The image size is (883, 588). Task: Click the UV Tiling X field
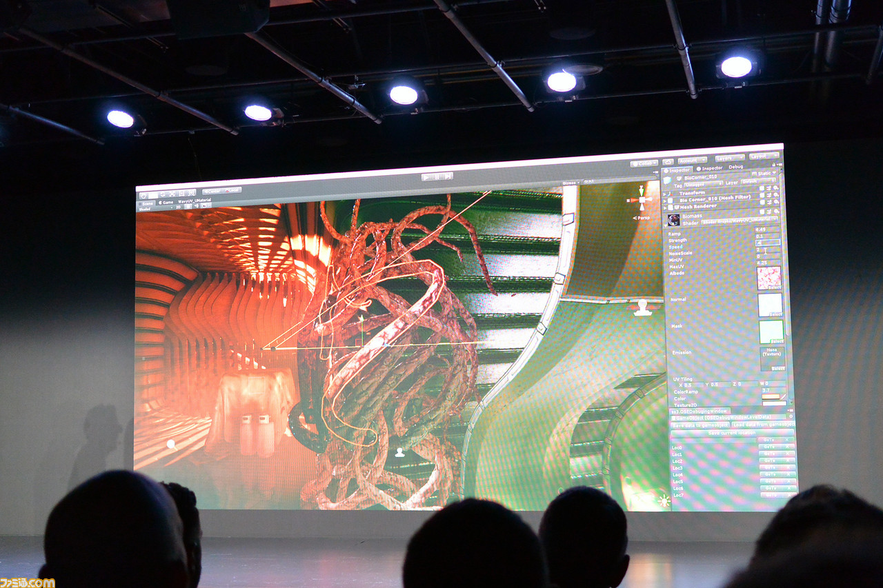pos(693,385)
